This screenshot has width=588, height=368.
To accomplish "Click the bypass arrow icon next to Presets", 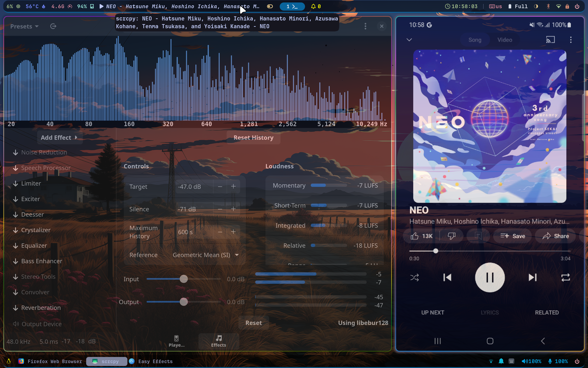I will point(53,26).
